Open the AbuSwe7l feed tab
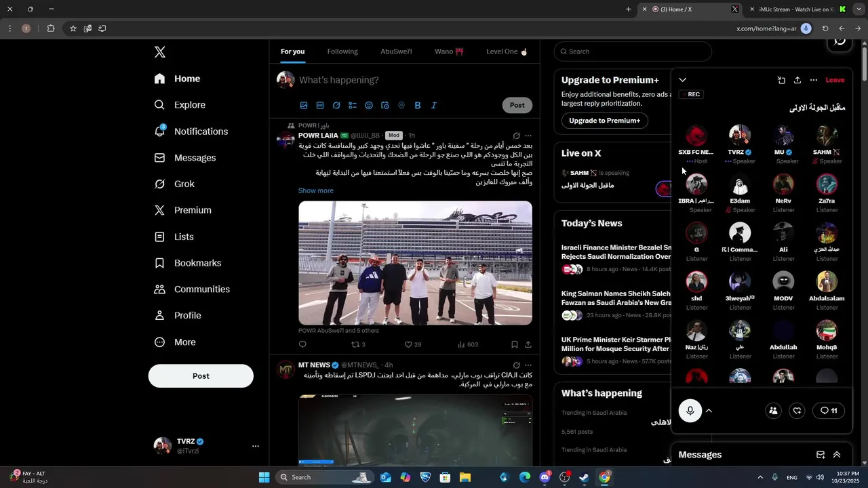This screenshot has height=488, width=868. coord(396,52)
